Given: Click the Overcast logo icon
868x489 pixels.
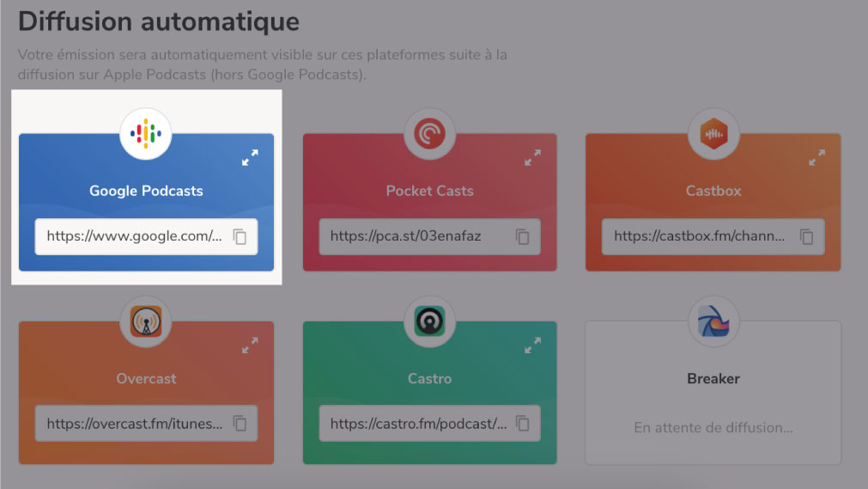Looking at the screenshot, I should pos(146,321).
